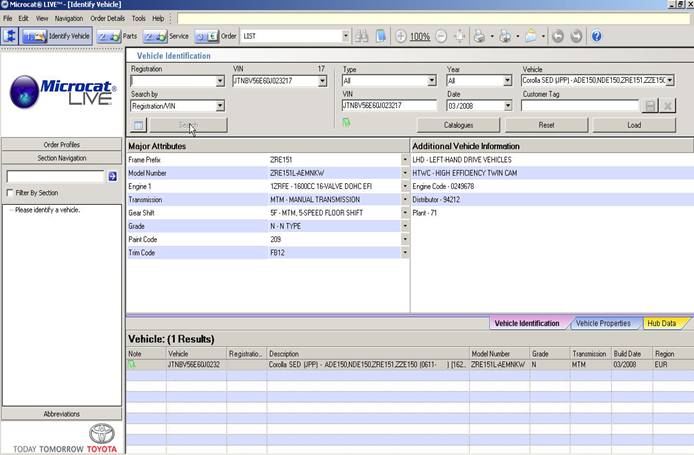Click the printer icon in the toolbar
This screenshot has height=455, width=694.
click(479, 36)
